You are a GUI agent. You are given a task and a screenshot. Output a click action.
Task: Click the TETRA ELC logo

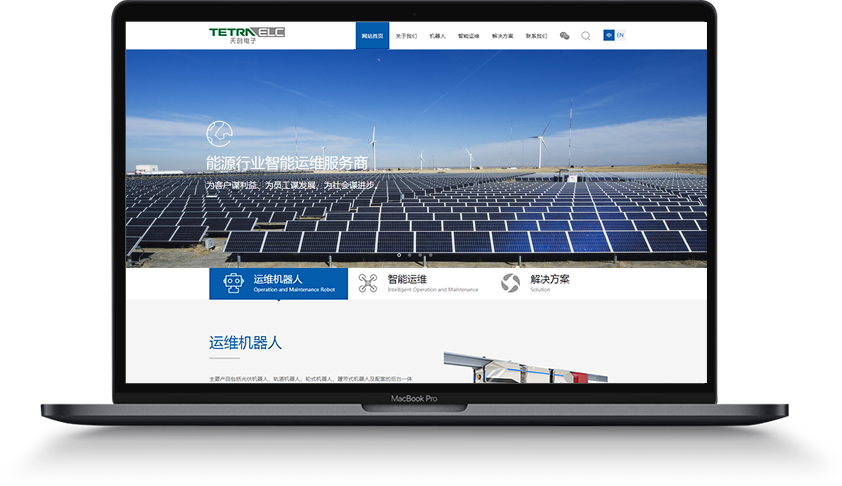click(x=246, y=34)
